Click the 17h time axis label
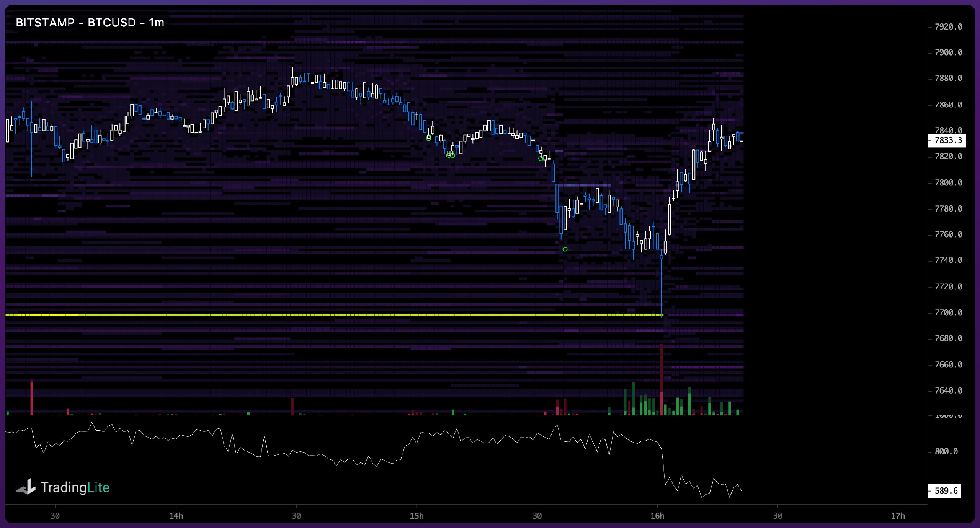Image resolution: width=980 pixels, height=528 pixels. (x=898, y=516)
